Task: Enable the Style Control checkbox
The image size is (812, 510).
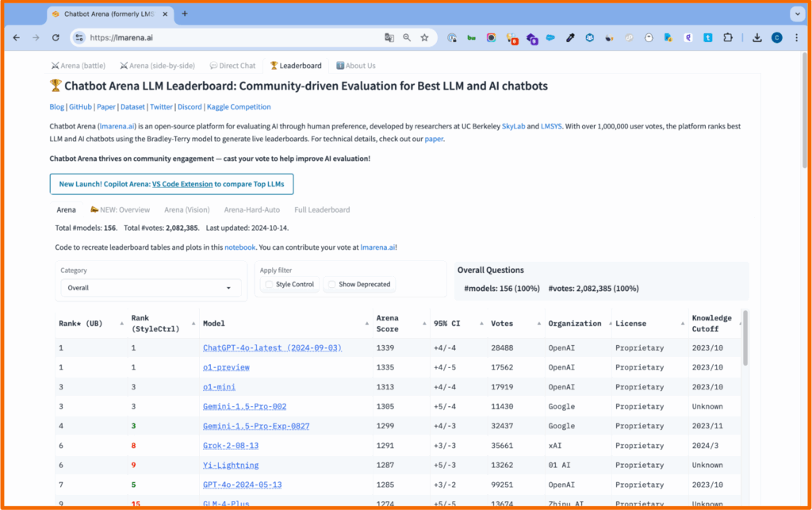Action: tap(270, 284)
